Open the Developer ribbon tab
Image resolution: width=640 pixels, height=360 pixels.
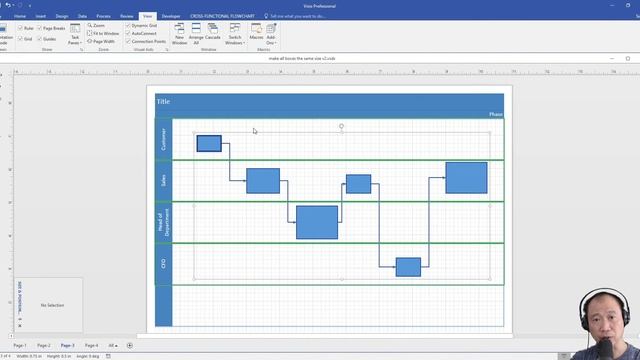pos(171,16)
